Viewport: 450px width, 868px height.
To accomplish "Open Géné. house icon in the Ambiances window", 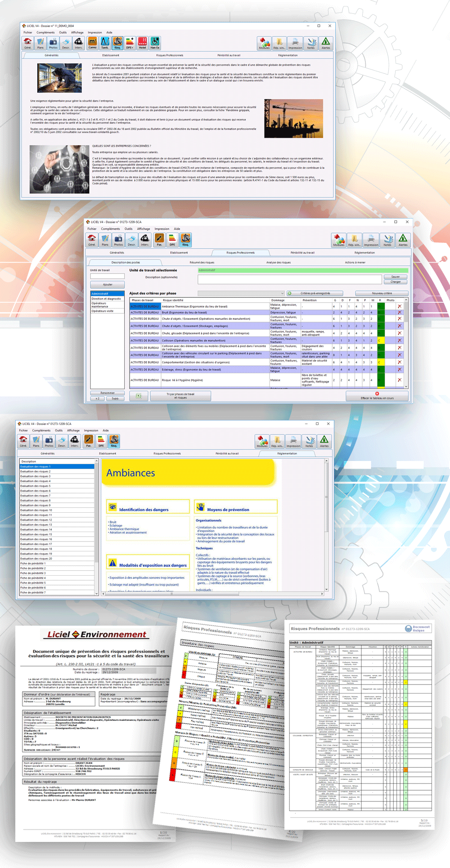I will 23,441.
